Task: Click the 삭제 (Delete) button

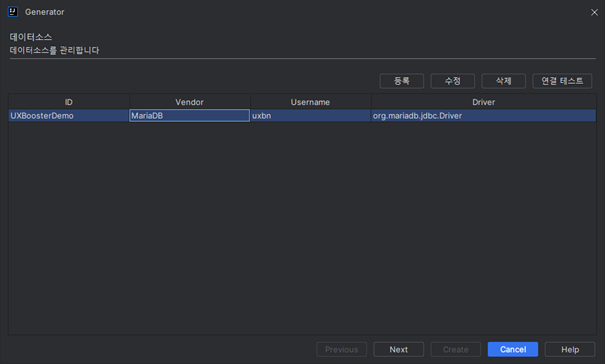Action: (x=504, y=81)
